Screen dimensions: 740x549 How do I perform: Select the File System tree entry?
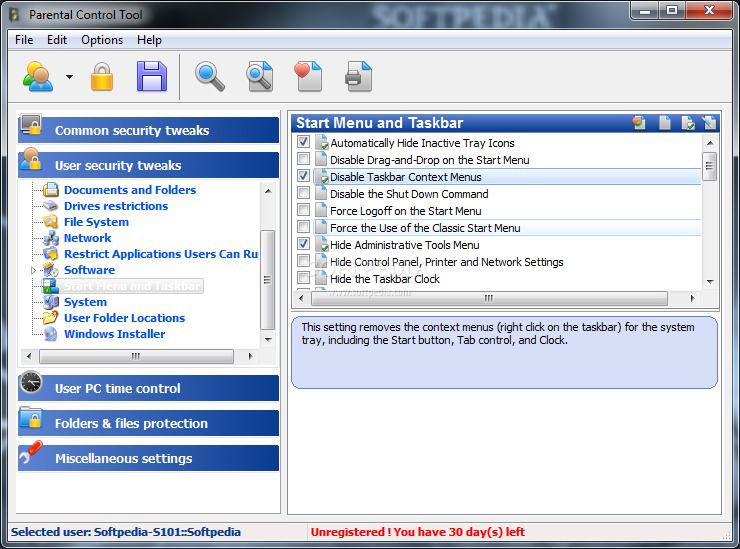tap(96, 222)
